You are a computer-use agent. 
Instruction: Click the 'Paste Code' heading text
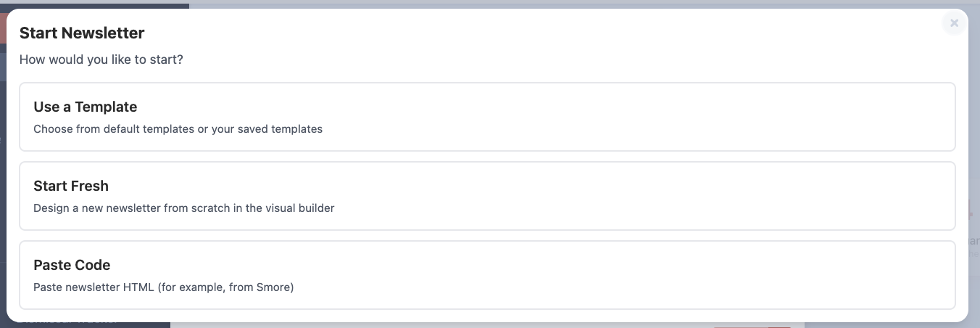[72, 265]
